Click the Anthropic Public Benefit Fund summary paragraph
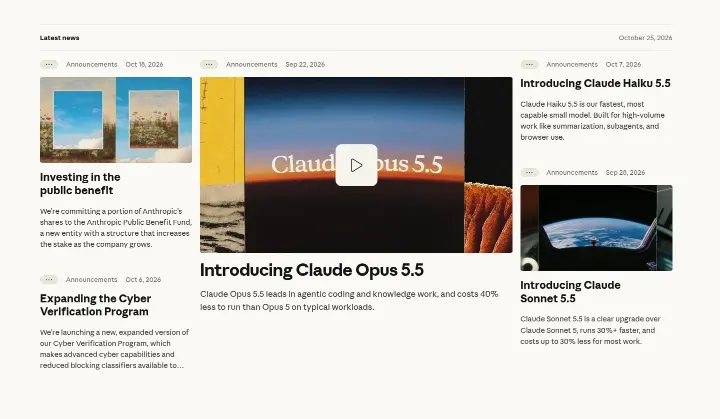This screenshot has width=720, height=419. [116, 228]
